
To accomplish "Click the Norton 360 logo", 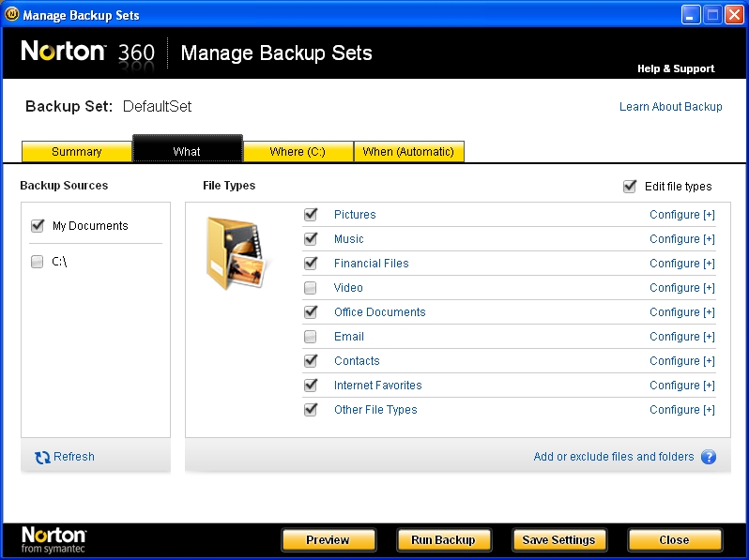I will tap(88, 53).
